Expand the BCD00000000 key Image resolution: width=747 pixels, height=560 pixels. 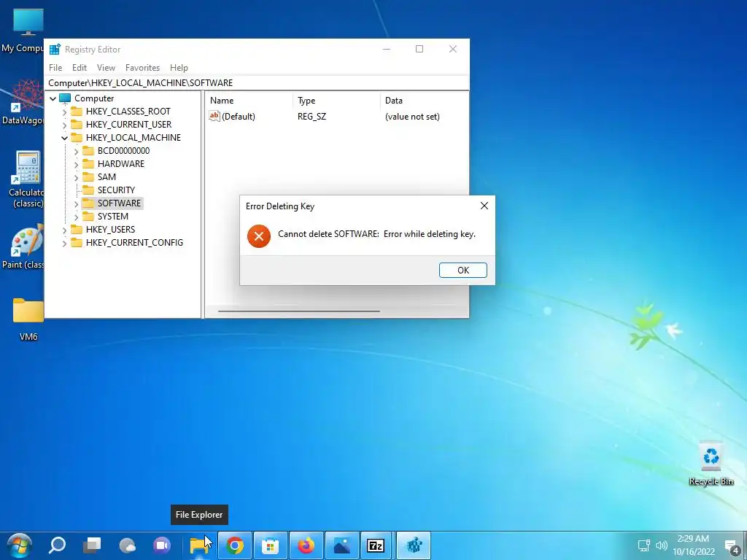pos(76,152)
